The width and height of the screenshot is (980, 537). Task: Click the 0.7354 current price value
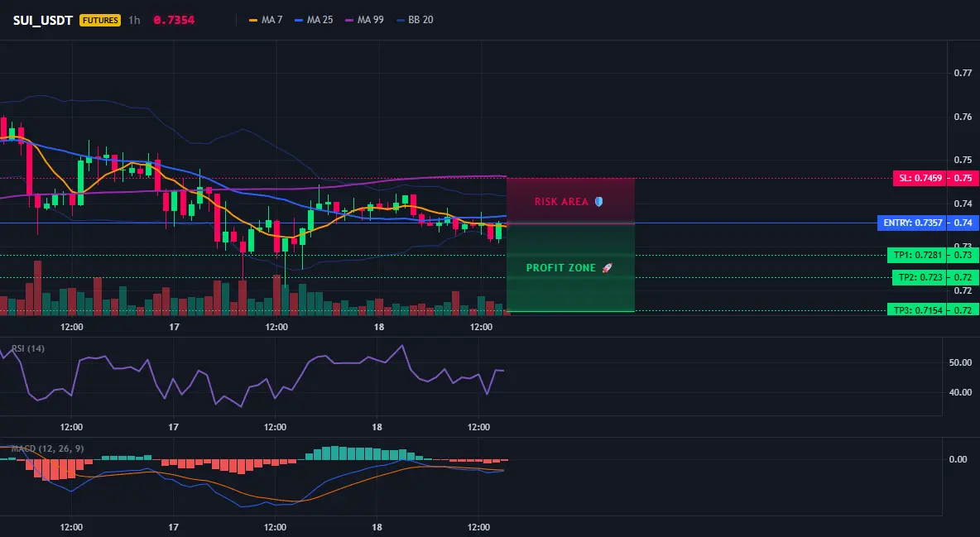174,20
